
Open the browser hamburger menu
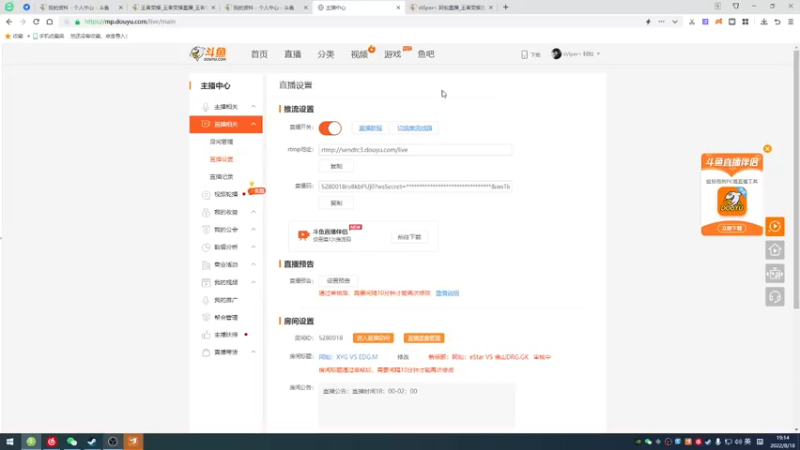coord(790,21)
